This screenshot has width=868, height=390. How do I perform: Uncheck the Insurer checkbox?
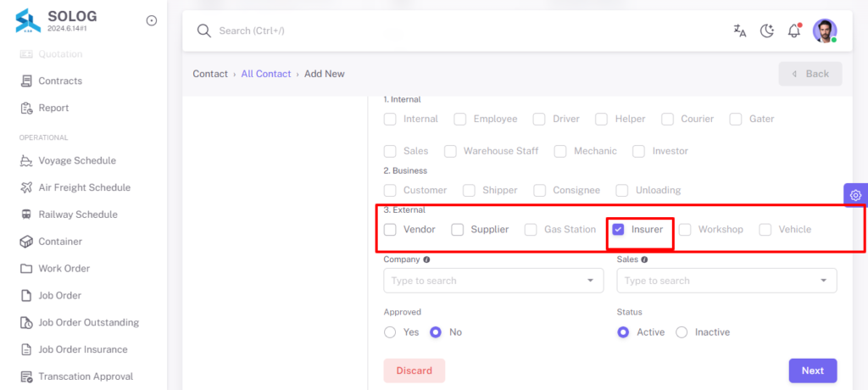tap(618, 230)
